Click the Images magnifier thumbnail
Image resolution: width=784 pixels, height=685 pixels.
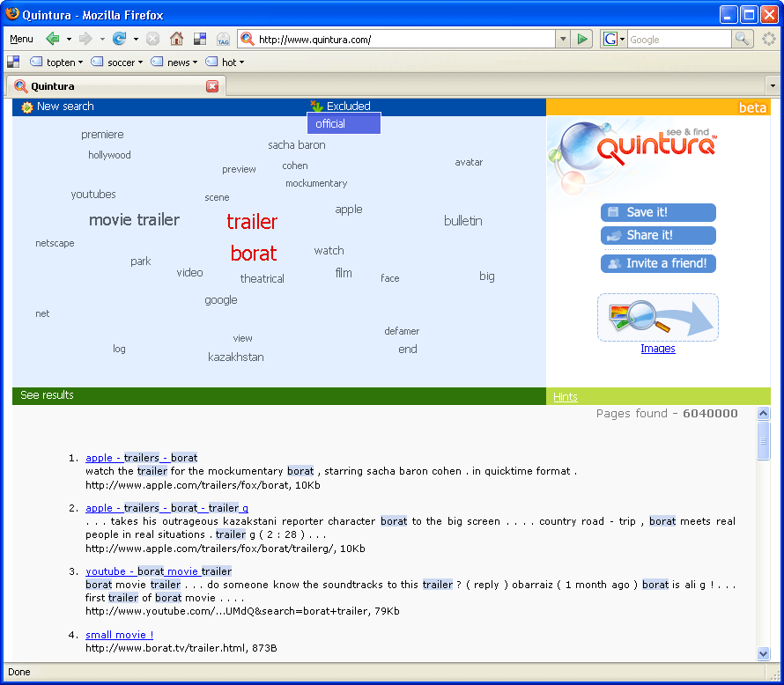coord(658,317)
